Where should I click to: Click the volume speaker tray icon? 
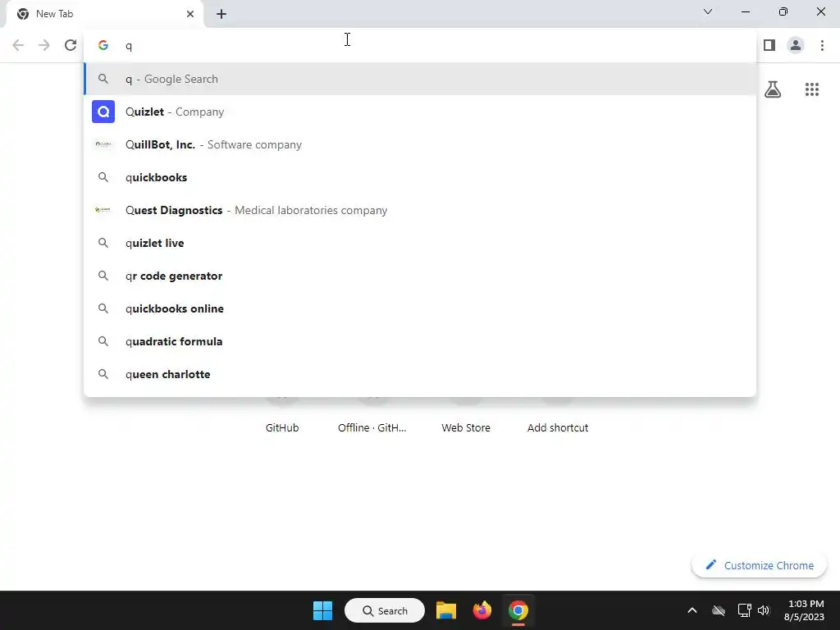[764, 610]
